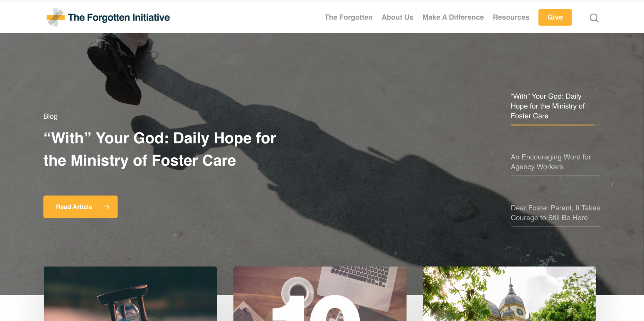644x321 pixels.
Task: Open the About Us menu
Action: (x=397, y=17)
